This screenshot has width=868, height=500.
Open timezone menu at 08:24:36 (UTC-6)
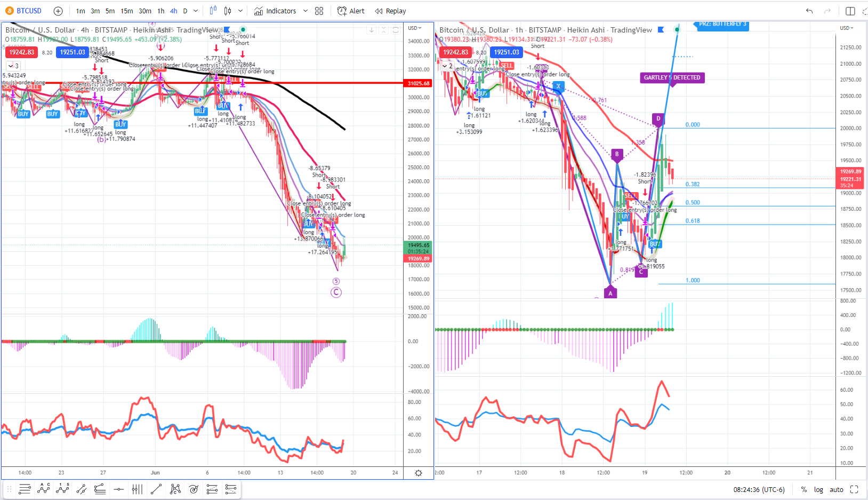click(x=759, y=490)
